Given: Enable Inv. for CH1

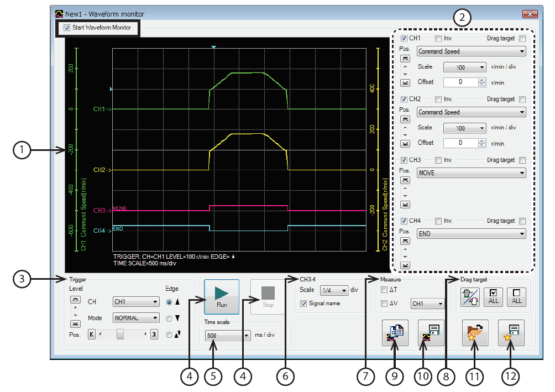Looking at the screenshot, I should (x=438, y=38).
